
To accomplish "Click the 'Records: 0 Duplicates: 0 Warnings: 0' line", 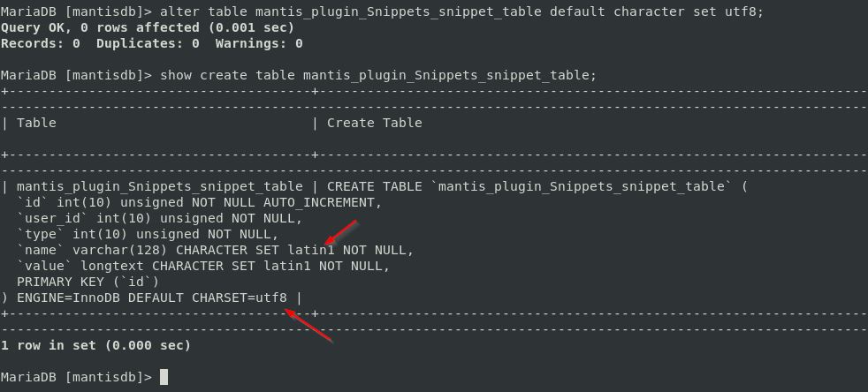I will click(x=151, y=43).
